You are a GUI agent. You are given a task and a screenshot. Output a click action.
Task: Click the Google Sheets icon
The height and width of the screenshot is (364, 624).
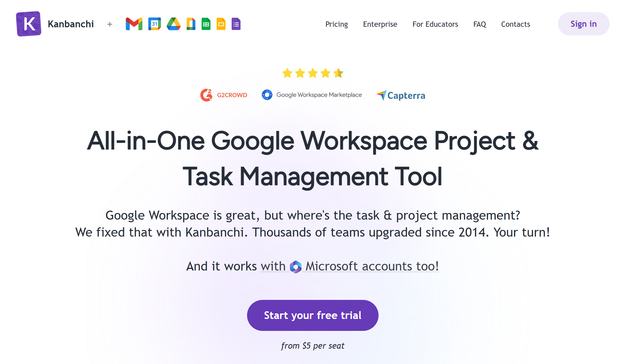point(206,24)
